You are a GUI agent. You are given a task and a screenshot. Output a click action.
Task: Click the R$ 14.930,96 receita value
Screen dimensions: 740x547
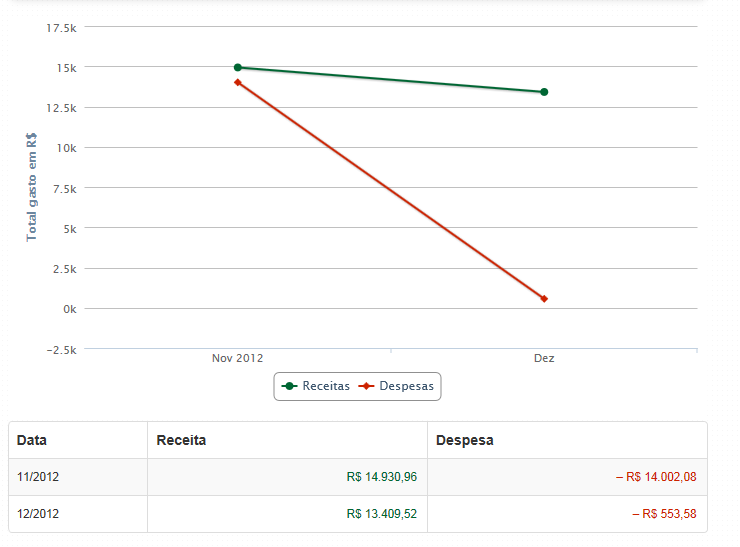tap(382, 477)
